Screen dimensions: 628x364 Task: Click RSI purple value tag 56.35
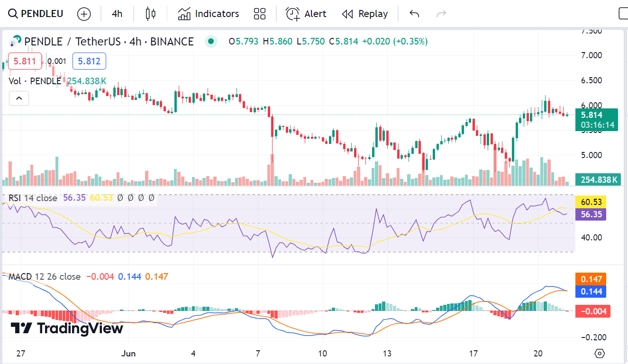[x=590, y=214]
